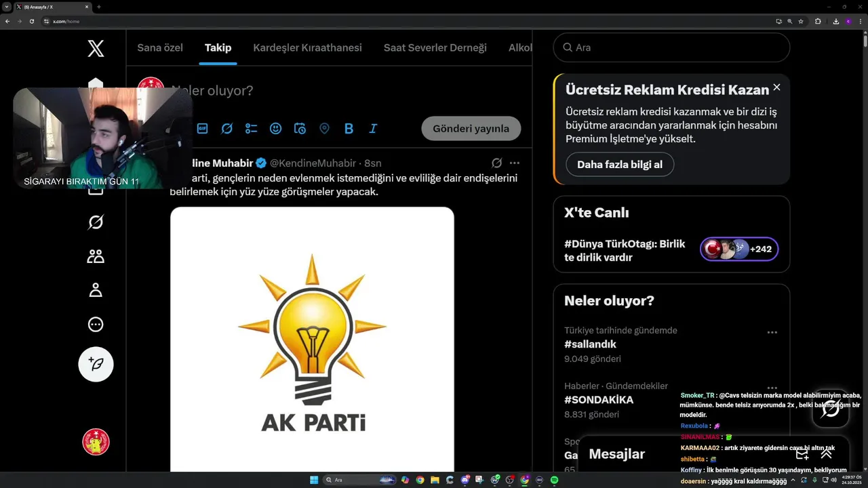Click the floating Grok button bottom right
This screenshot has height=488, width=868.
pos(831,409)
